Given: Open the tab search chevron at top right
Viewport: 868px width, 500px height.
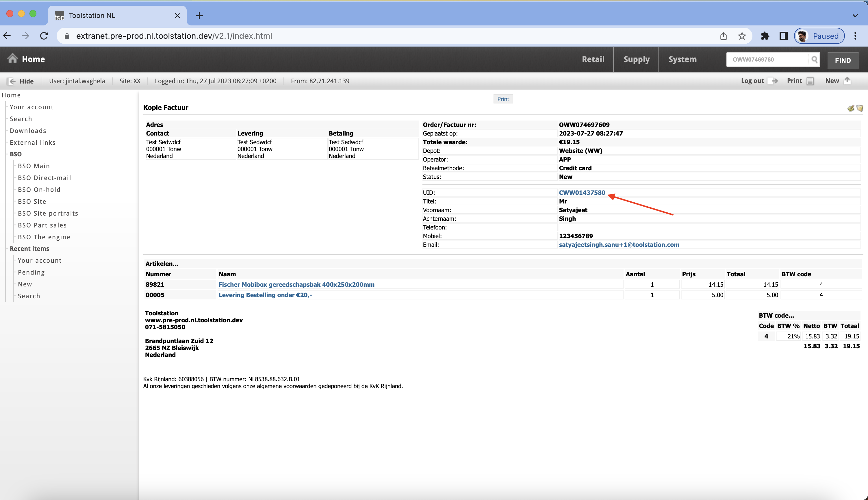Looking at the screenshot, I should [855, 15].
